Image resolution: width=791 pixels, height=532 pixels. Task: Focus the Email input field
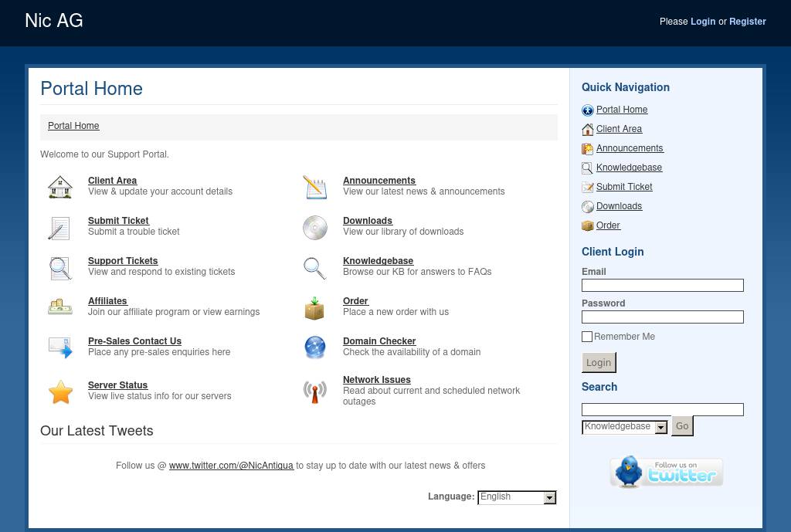click(x=662, y=286)
